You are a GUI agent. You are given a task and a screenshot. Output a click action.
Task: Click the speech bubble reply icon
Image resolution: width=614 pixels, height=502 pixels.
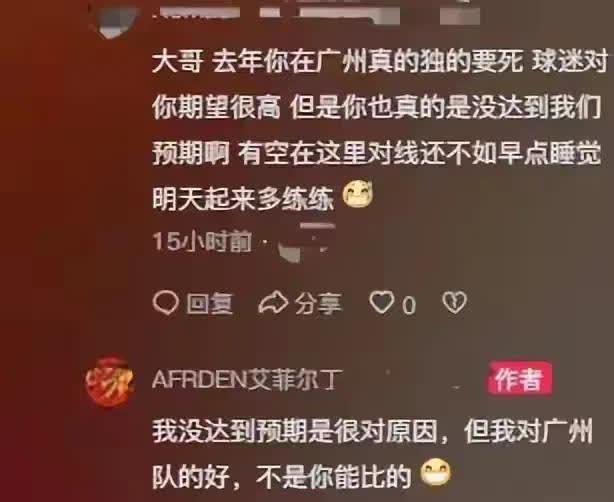[x=166, y=303]
